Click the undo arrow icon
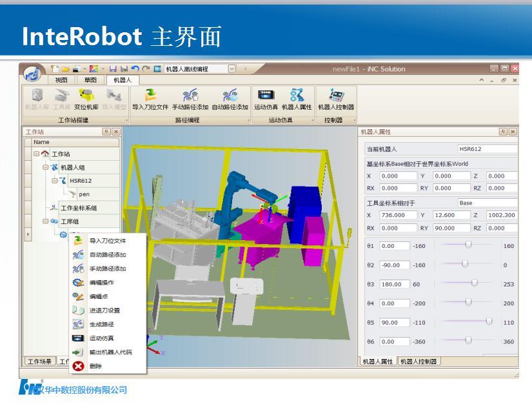This screenshot has height=408, width=532. (135, 69)
